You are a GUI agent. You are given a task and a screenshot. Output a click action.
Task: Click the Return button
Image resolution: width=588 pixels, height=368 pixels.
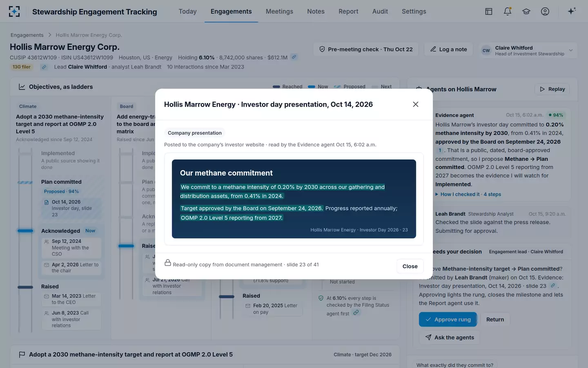click(495, 319)
